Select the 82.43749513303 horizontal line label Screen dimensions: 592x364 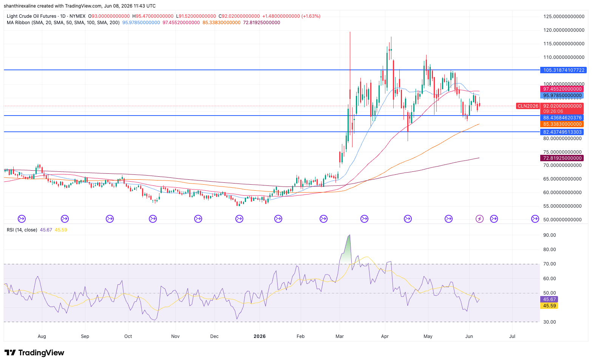[562, 132]
